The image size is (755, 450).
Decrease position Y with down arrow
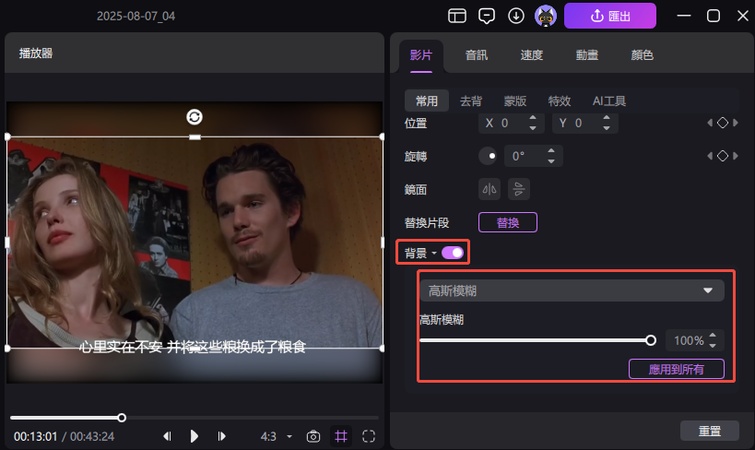607,129
